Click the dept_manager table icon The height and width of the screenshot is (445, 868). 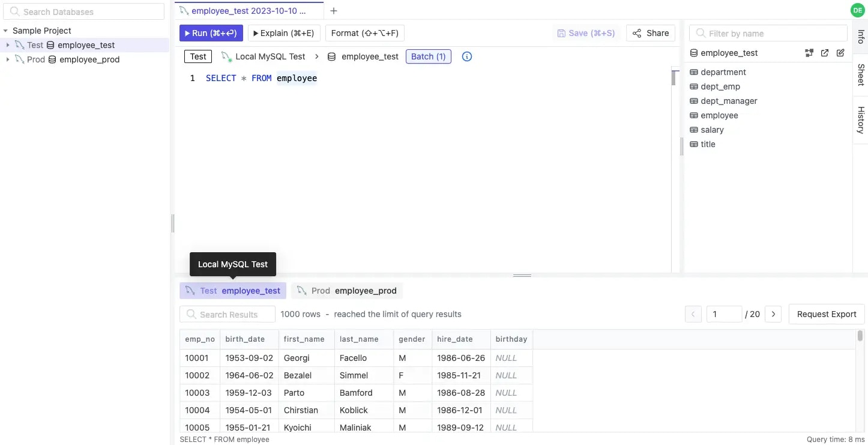pyautogui.click(x=694, y=101)
